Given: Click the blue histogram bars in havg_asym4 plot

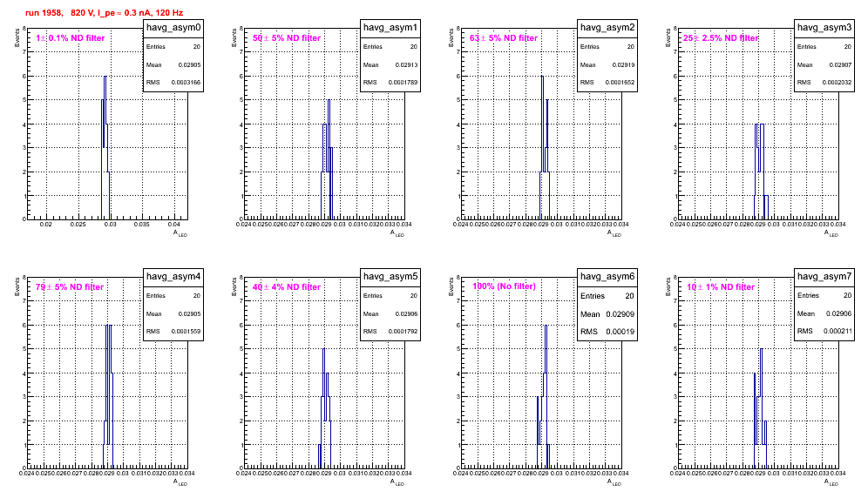Looking at the screenshot, I should pyautogui.click(x=108, y=396).
